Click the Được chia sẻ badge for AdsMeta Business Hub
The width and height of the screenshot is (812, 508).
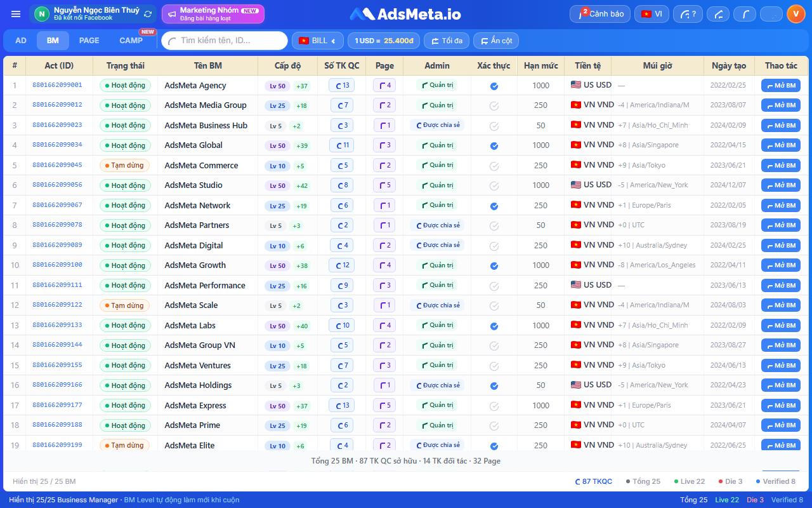coord(437,125)
